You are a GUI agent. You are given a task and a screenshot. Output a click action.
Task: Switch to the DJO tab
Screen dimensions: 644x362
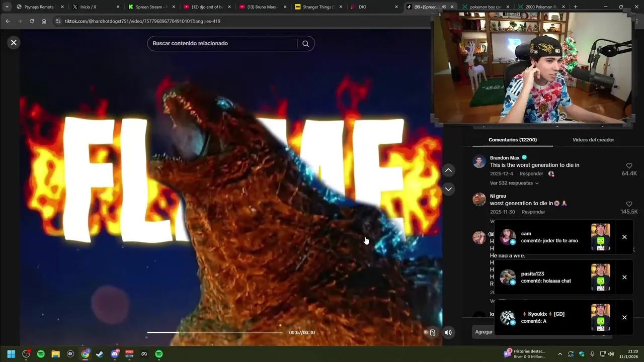click(374, 7)
